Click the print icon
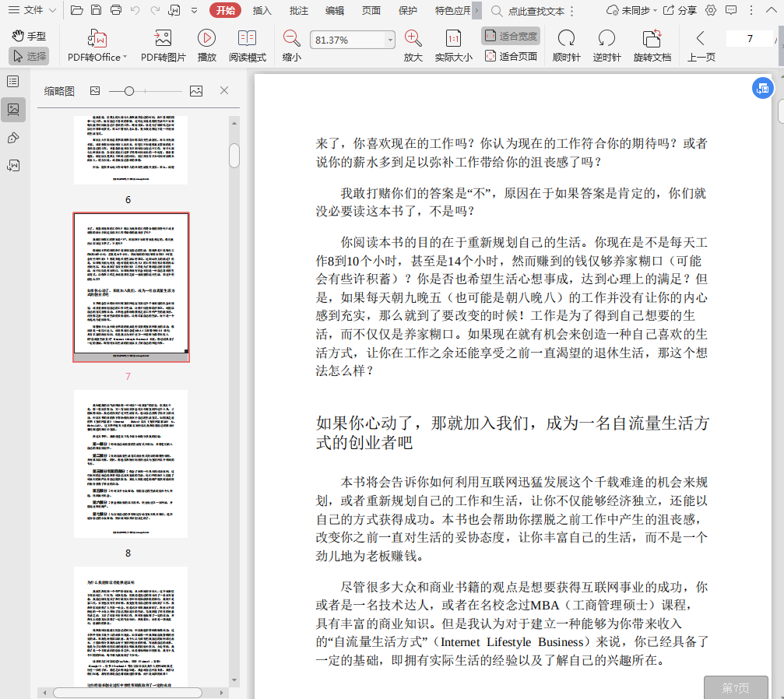The width and height of the screenshot is (784, 699). pyautogui.click(x=115, y=10)
